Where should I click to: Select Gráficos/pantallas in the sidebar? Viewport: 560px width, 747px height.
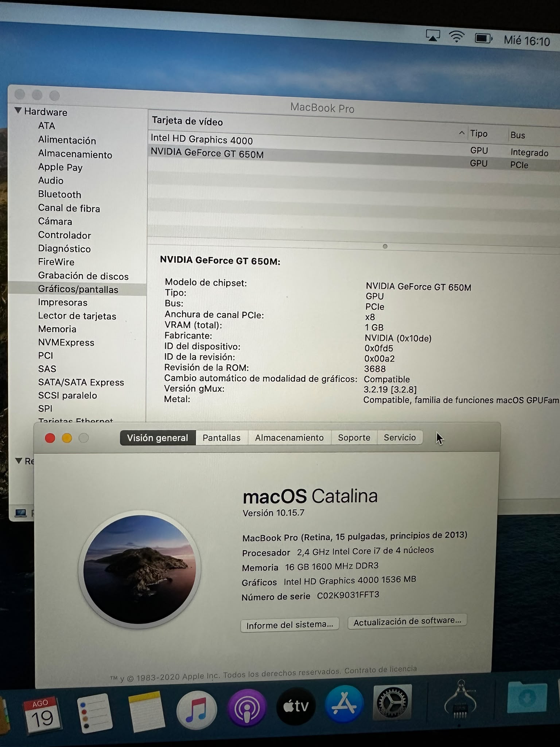pos(78,289)
